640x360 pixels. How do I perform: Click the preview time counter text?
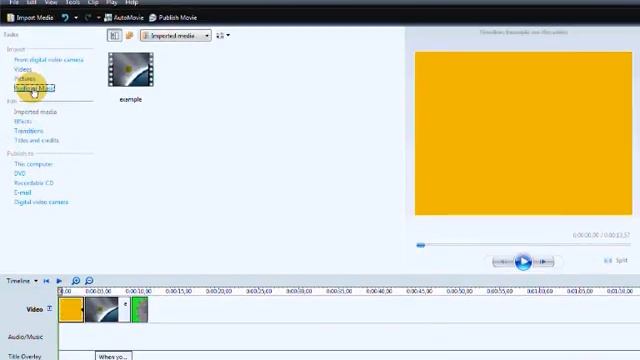click(601, 235)
